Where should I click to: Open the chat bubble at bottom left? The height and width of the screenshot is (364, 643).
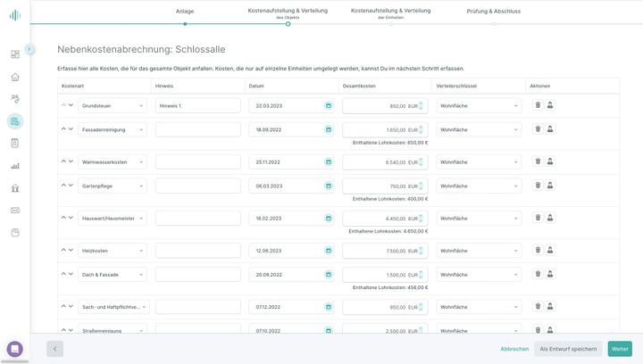15,349
